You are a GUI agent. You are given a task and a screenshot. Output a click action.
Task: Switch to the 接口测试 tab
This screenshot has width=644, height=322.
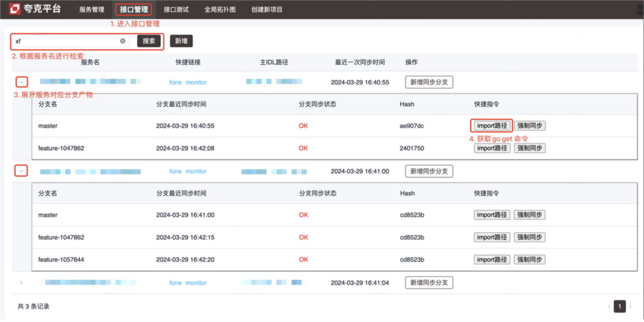[175, 9]
